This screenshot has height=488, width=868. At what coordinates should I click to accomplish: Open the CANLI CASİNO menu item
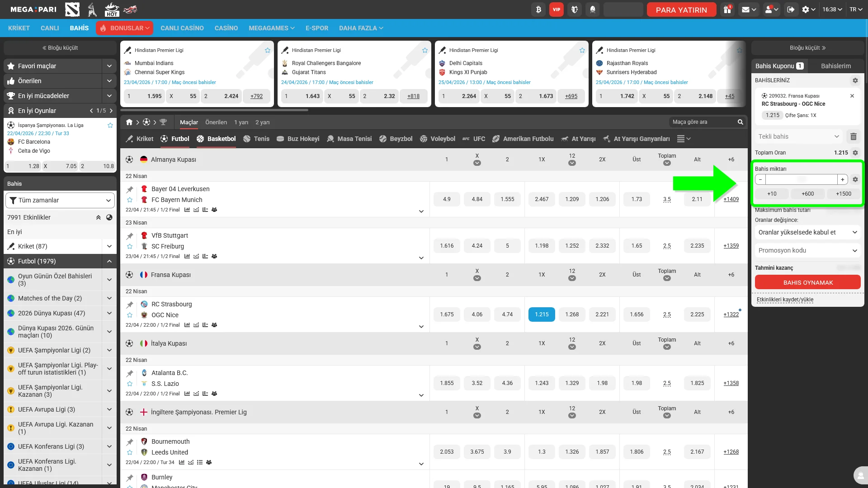click(x=182, y=28)
